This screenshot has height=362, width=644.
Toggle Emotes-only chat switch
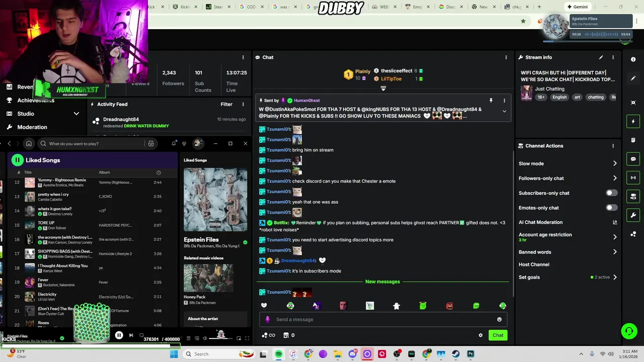[x=611, y=208]
